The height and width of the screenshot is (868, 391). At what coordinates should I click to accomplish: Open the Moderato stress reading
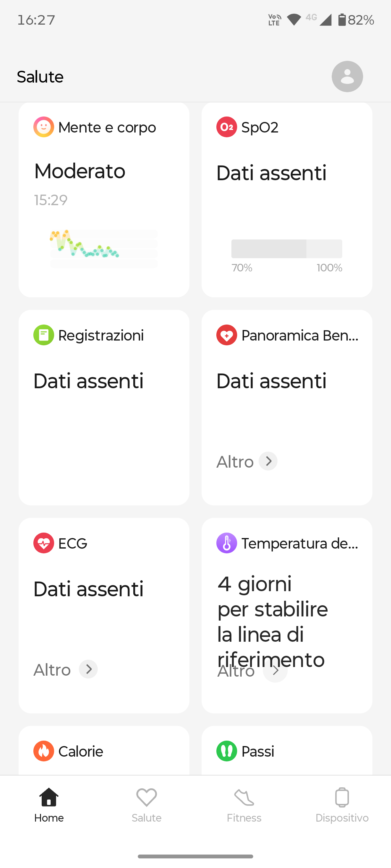(79, 171)
